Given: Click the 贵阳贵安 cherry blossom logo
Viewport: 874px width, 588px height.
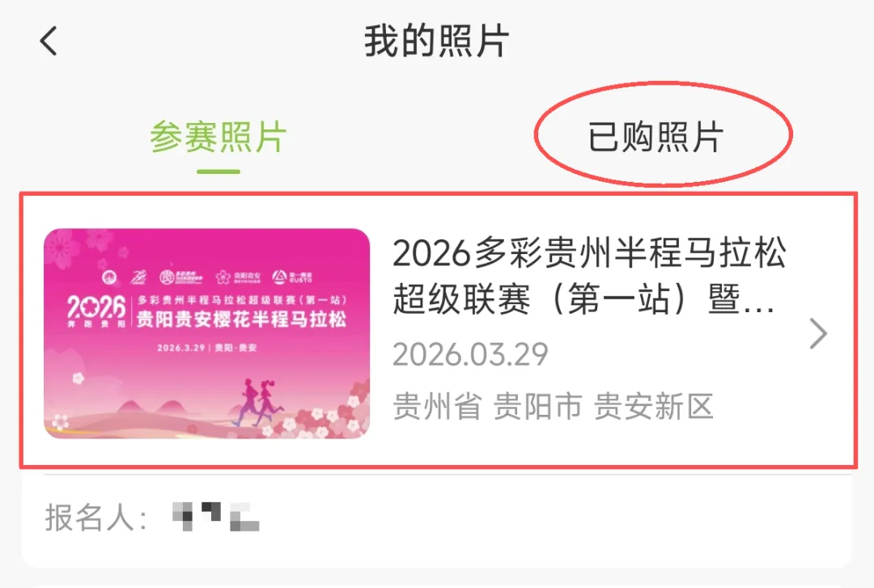Looking at the screenshot, I should (x=238, y=277).
